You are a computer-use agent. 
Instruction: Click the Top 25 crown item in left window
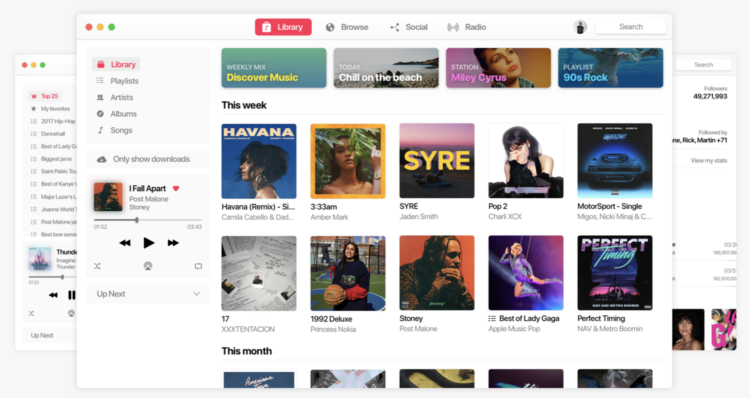(x=44, y=96)
